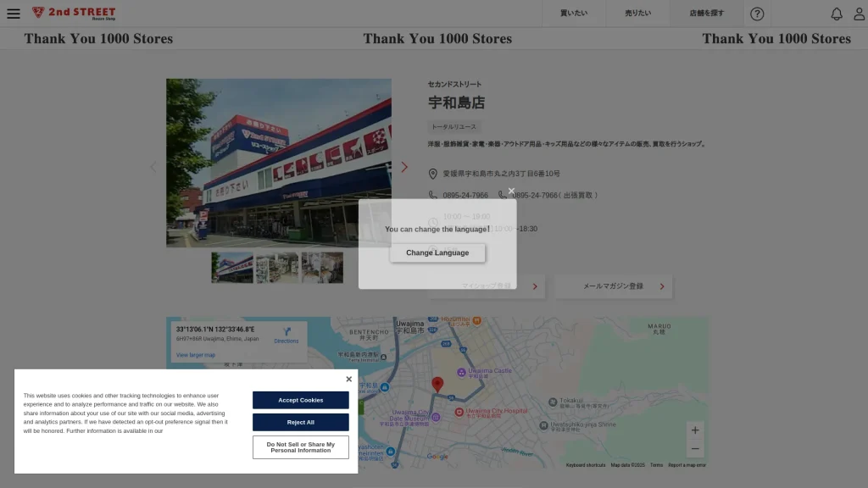Open map Keyboard shortcuts
This screenshot has width=868, height=488.
(585, 465)
